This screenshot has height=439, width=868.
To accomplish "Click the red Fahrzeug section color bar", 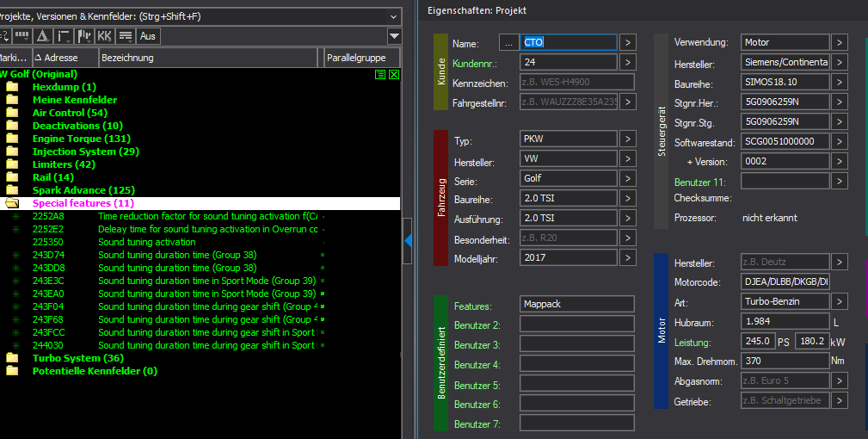I will [440, 197].
